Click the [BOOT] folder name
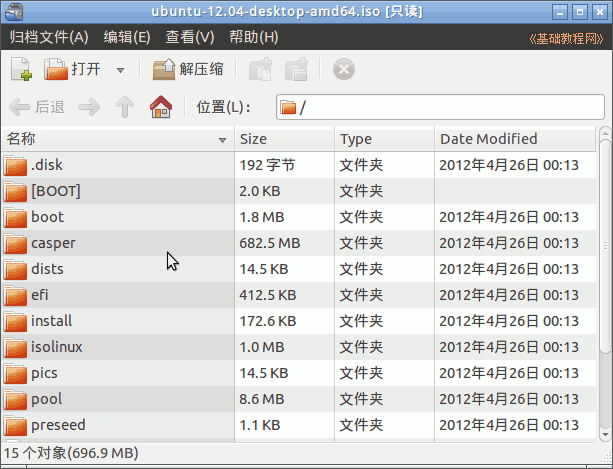The width and height of the screenshot is (613, 469). 56,191
